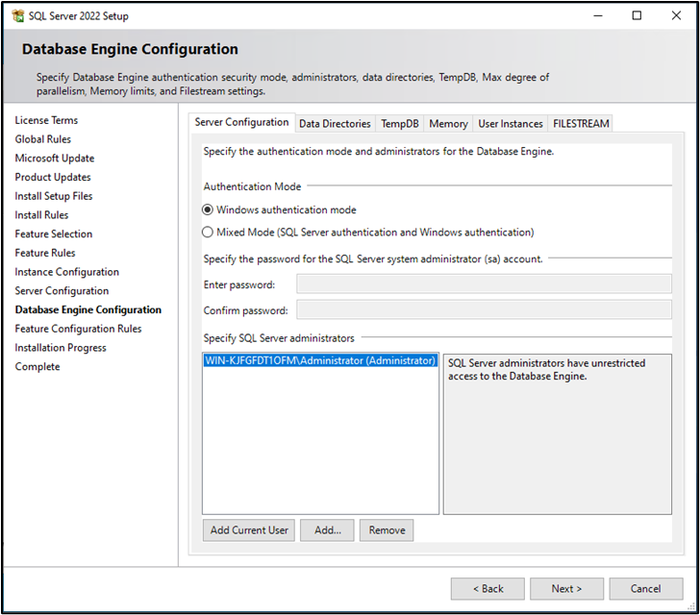Open the FILESTREAM tab
Screen dimensions: 700x615
581,124
